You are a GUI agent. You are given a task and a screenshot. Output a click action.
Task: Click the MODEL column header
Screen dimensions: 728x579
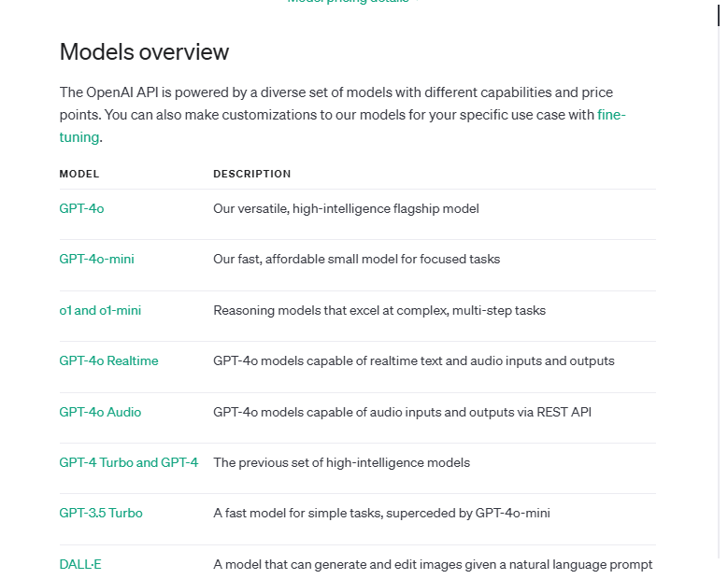[x=79, y=174]
